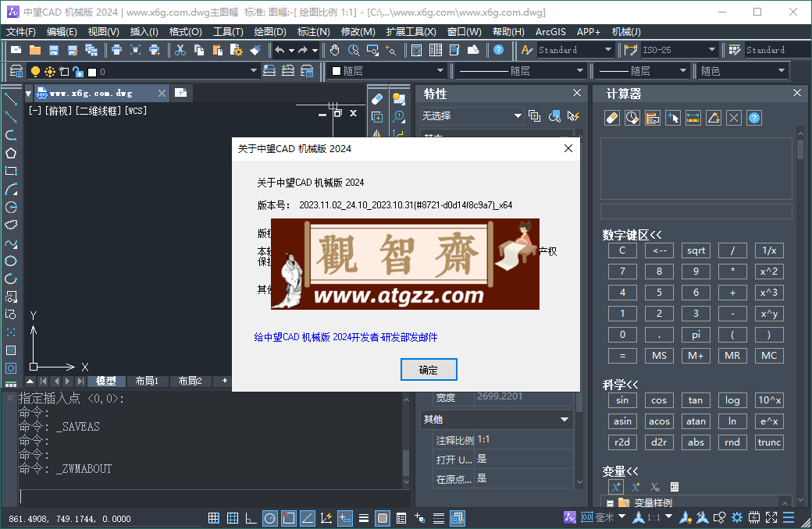Toggle Lineweight display in the status bar

364,518
